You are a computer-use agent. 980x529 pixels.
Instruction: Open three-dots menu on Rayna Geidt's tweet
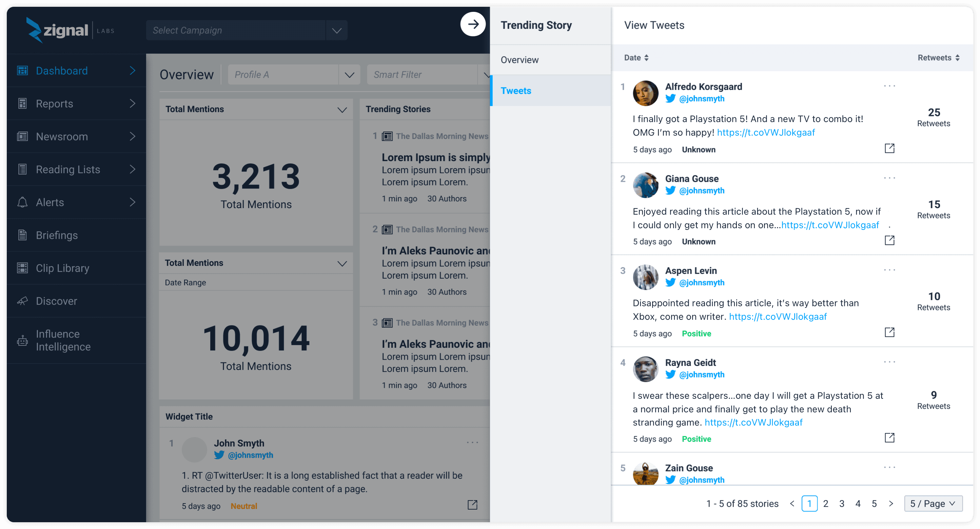click(889, 362)
